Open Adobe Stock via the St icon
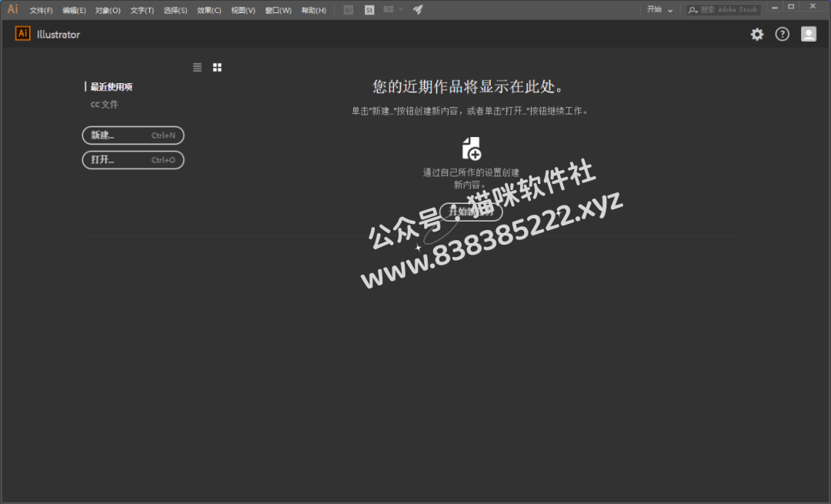This screenshot has height=504, width=831. coord(369,10)
